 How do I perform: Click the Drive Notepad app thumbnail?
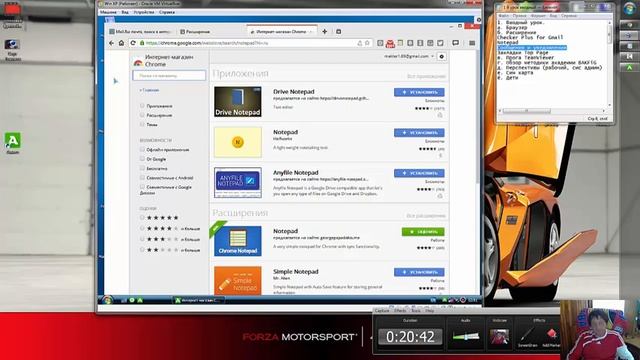[x=238, y=102]
